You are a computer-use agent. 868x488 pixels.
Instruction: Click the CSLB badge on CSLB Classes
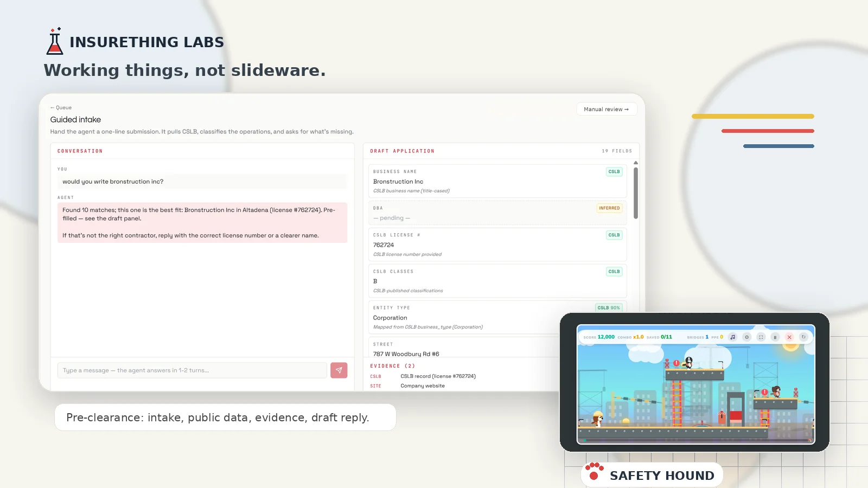pyautogui.click(x=614, y=271)
